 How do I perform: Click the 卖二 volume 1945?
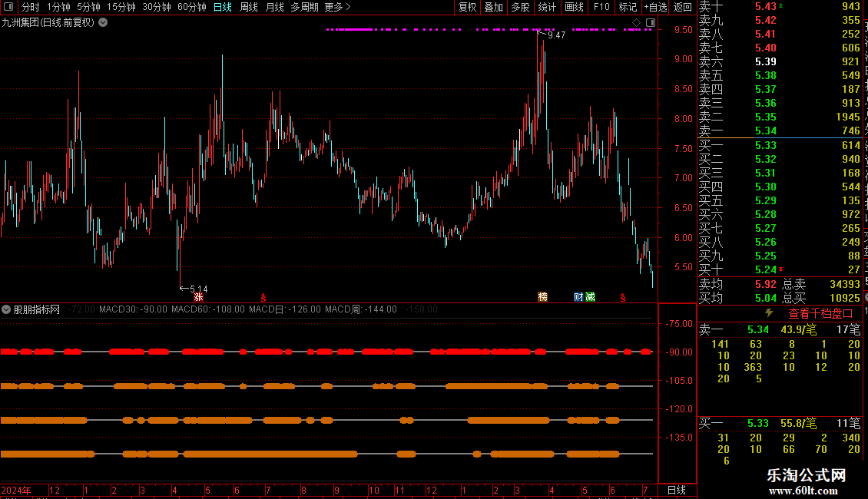coord(848,117)
